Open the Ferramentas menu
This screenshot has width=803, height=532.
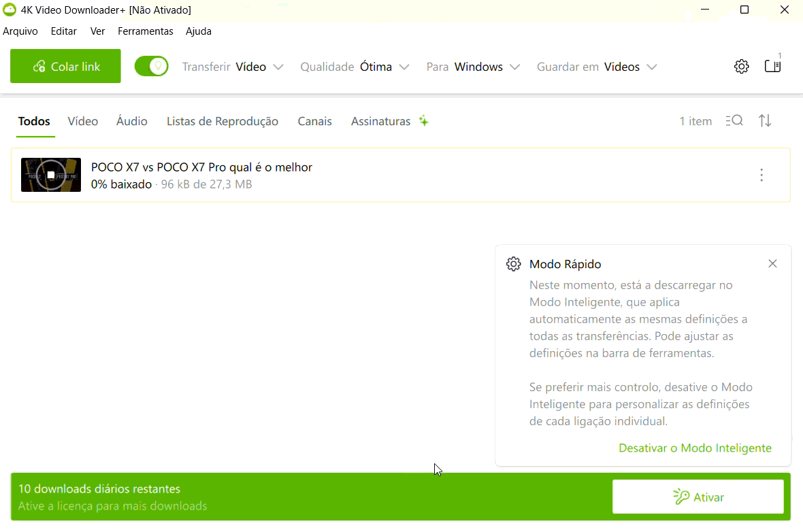pos(145,31)
